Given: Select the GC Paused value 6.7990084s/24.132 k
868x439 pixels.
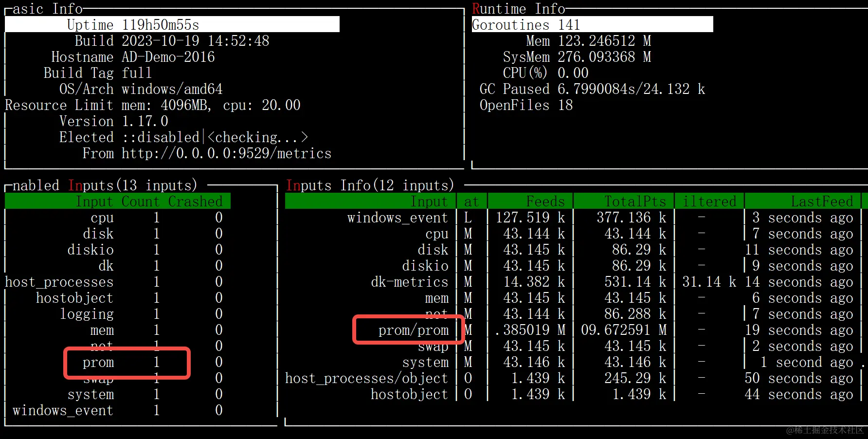Looking at the screenshot, I should (632, 89).
